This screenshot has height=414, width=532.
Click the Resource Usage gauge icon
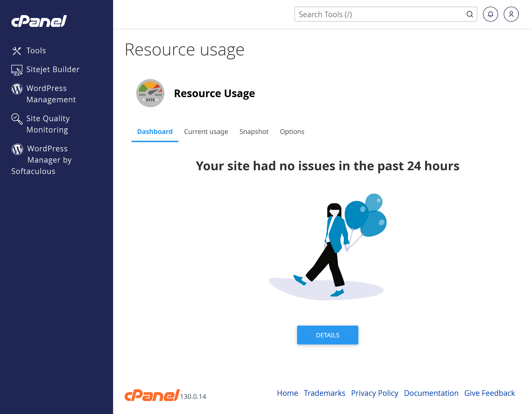pos(150,93)
